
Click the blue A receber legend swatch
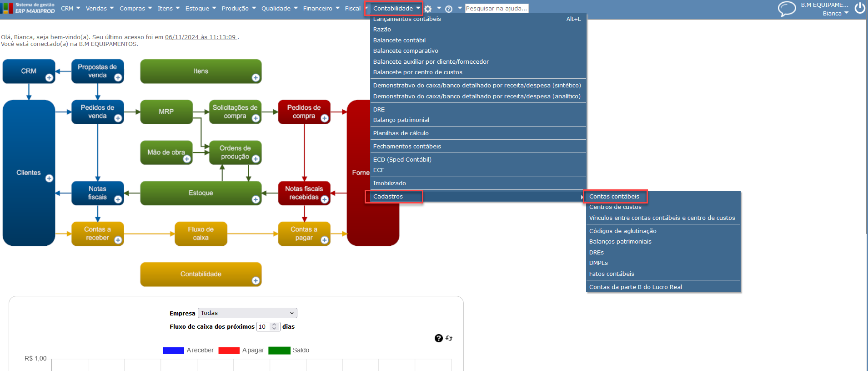[x=173, y=351]
